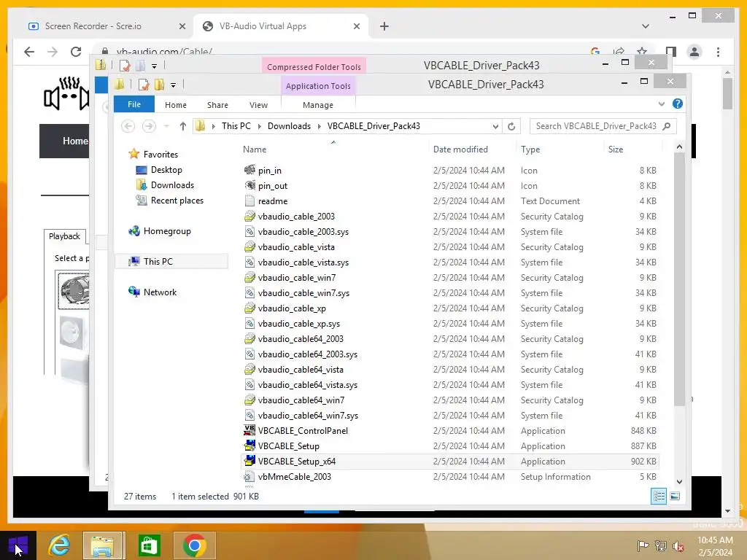
Task: Click the file list vertical scrollbar
Action: coord(679,279)
